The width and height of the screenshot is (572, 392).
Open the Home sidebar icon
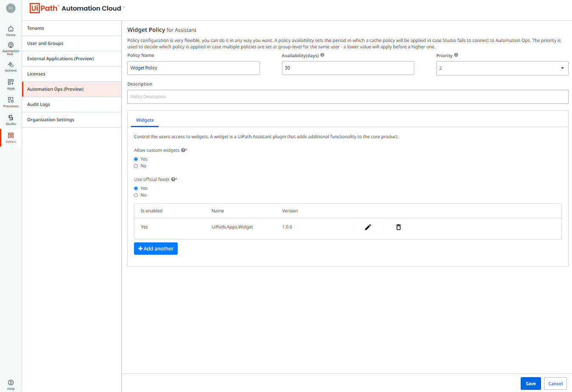(11, 31)
